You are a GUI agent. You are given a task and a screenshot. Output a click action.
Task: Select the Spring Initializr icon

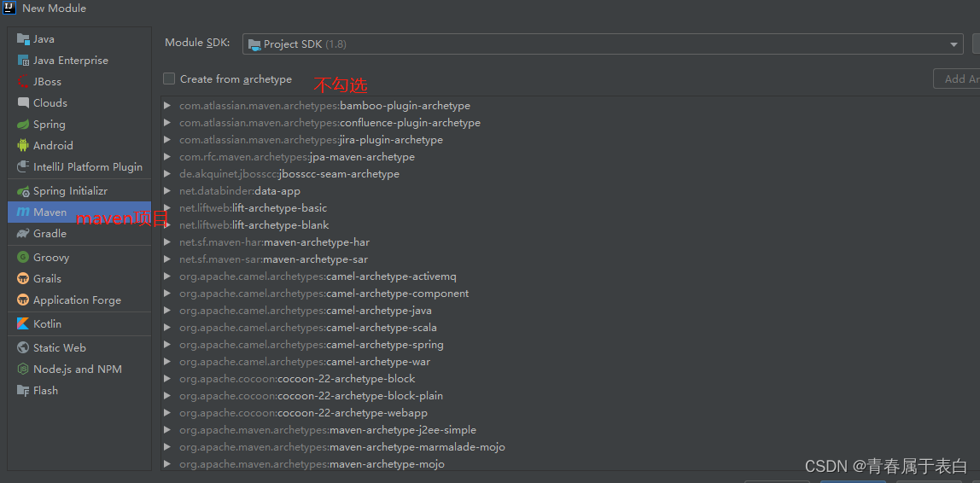tap(23, 191)
